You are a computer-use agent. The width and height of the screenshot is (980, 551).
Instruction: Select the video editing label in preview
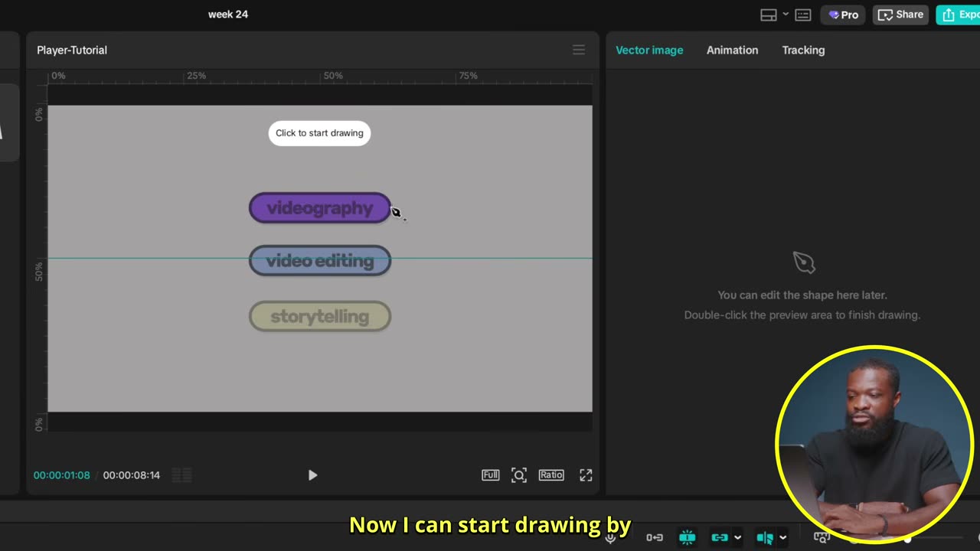tap(320, 261)
